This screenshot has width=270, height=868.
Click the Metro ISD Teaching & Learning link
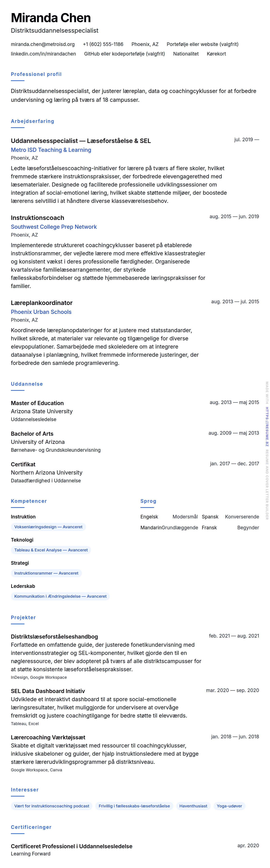[x=51, y=150]
